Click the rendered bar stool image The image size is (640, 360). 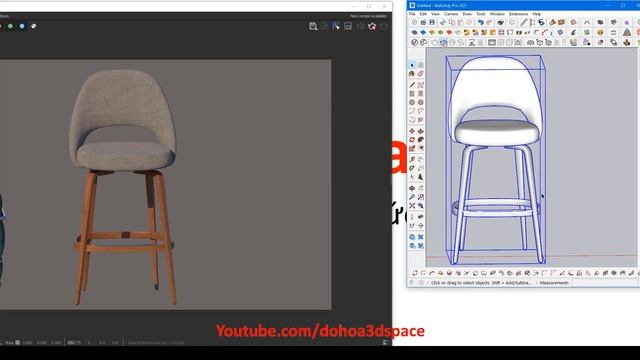click(x=123, y=186)
